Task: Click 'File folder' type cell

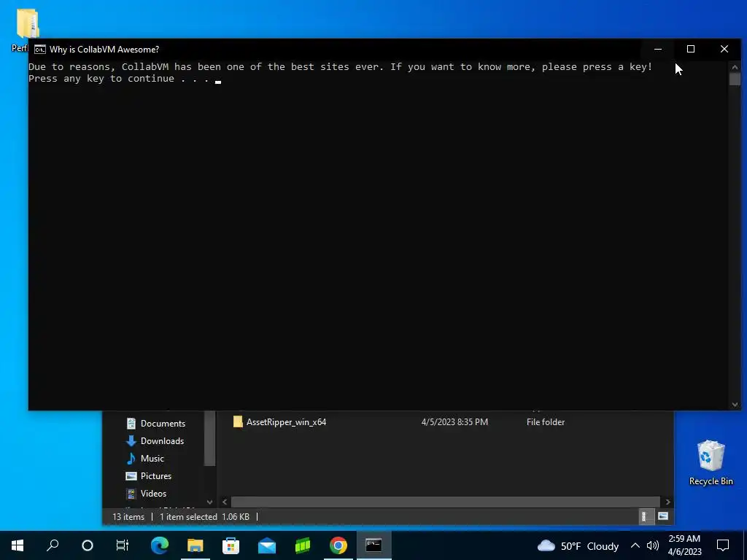Action: tap(546, 422)
